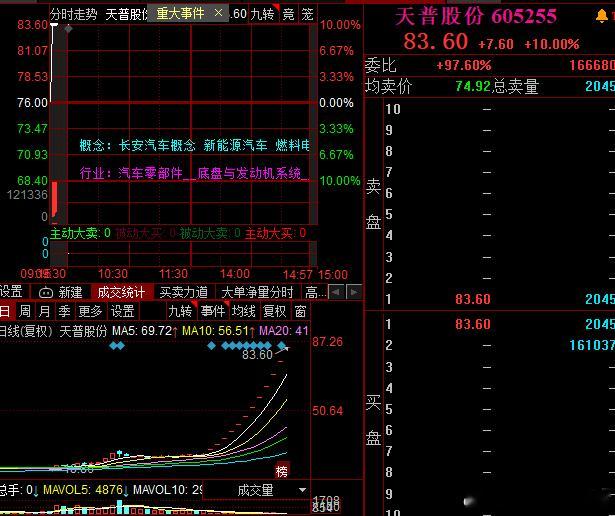Click the MA10: 56.51 indicator label
This screenshot has height=516, width=615.
coord(215,331)
